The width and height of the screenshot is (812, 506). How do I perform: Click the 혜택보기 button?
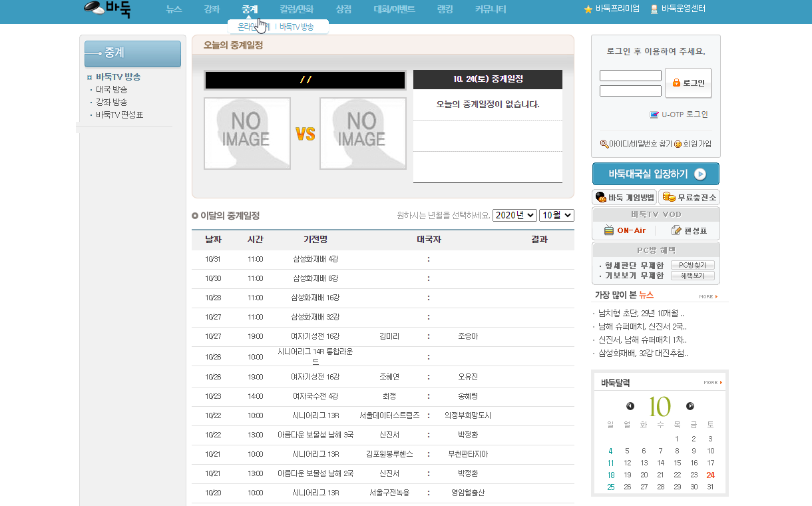pos(693,276)
